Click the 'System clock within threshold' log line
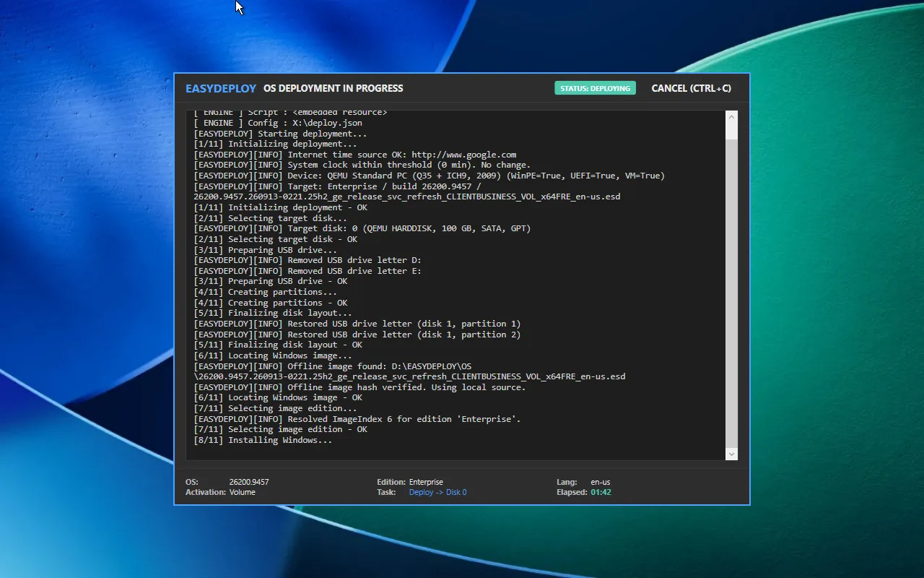Image resolution: width=924 pixels, height=578 pixels. (362, 165)
